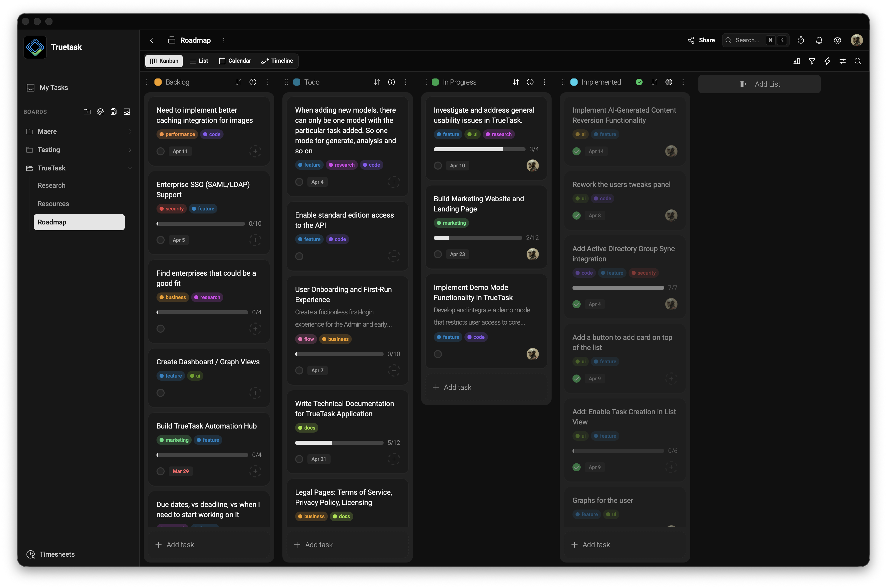Open board filters with the funnel icon

tap(812, 61)
